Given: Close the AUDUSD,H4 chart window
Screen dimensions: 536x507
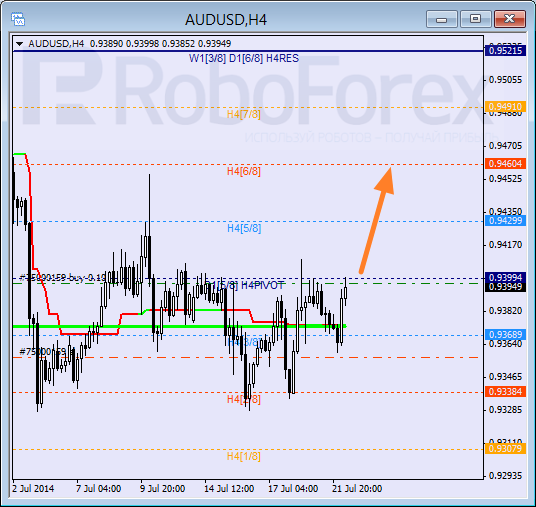Looking at the screenshot, I should 510,19.
